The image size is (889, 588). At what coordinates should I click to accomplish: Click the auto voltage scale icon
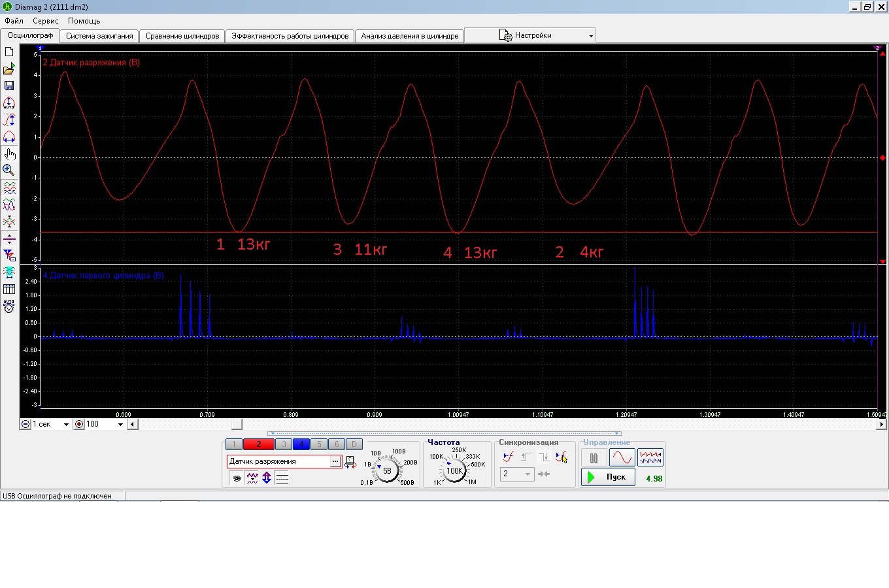pos(9,306)
